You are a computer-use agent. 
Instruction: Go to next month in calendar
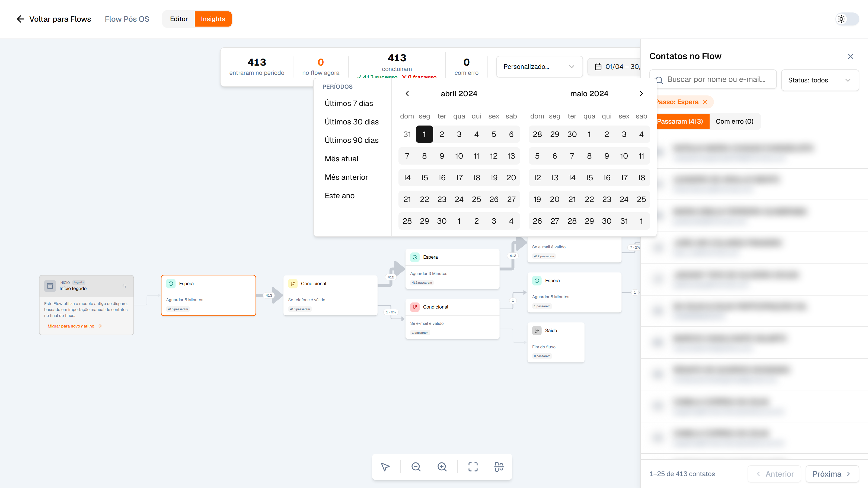pos(641,94)
